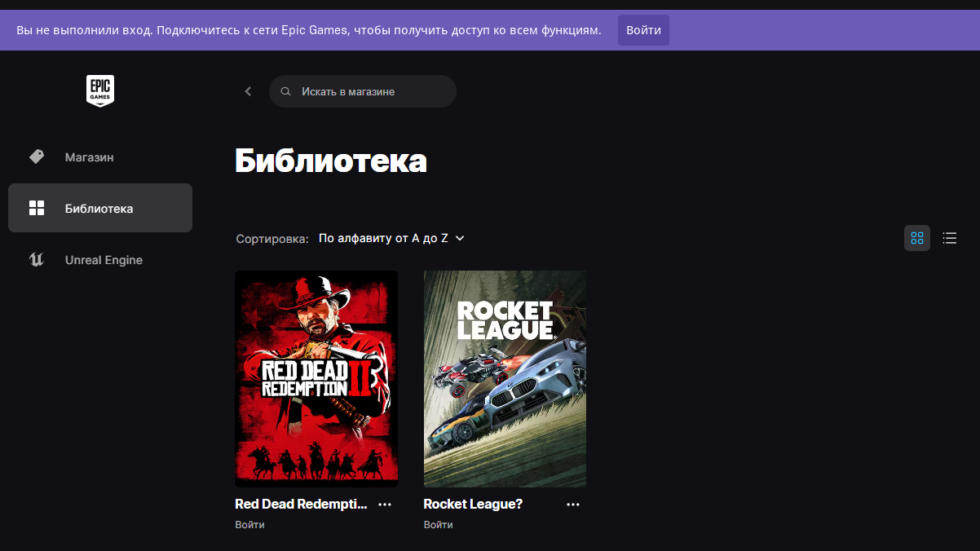Open Red Dead Redemption options menu
The width and height of the screenshot is (980, 551).
(385, 505)
